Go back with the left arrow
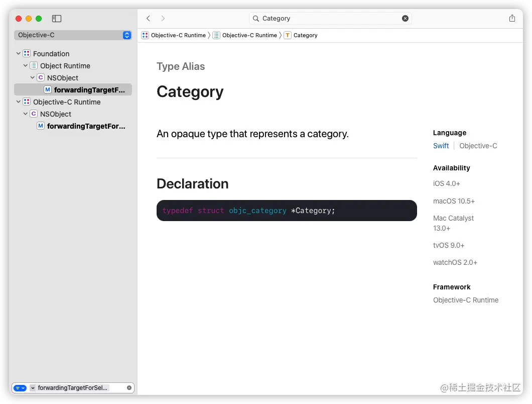Viewport: 532px width, 404px height. (148, 19)
